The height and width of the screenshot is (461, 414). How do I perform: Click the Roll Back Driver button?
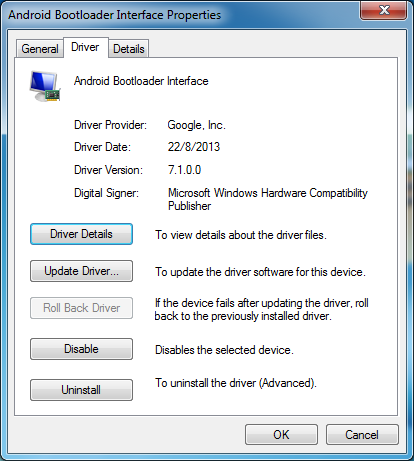(x=81, y=308)
